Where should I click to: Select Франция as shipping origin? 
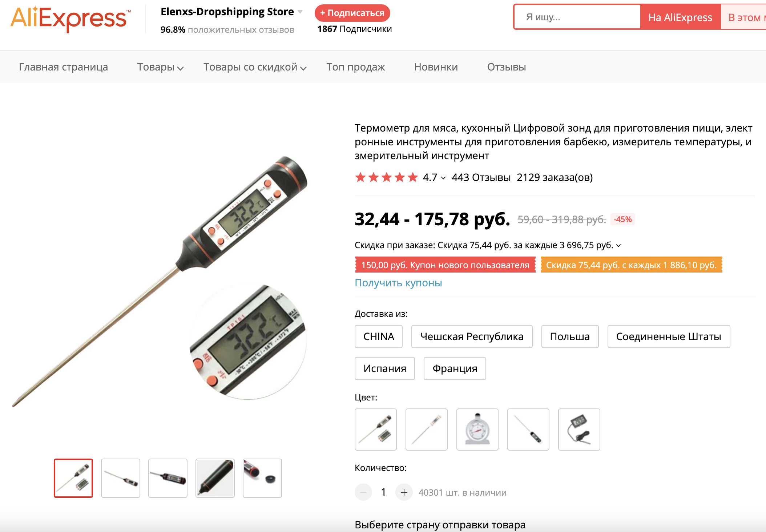455,368
